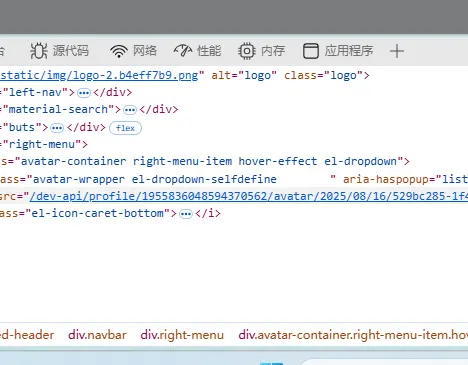
Task: Select the right-menu div line
Action: [x=44, y=144]
